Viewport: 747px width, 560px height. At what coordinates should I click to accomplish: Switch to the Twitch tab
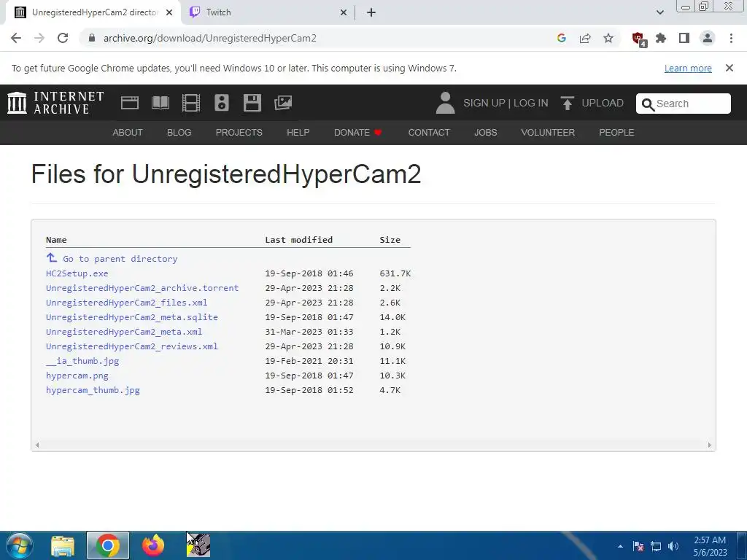tap(268, 12)
